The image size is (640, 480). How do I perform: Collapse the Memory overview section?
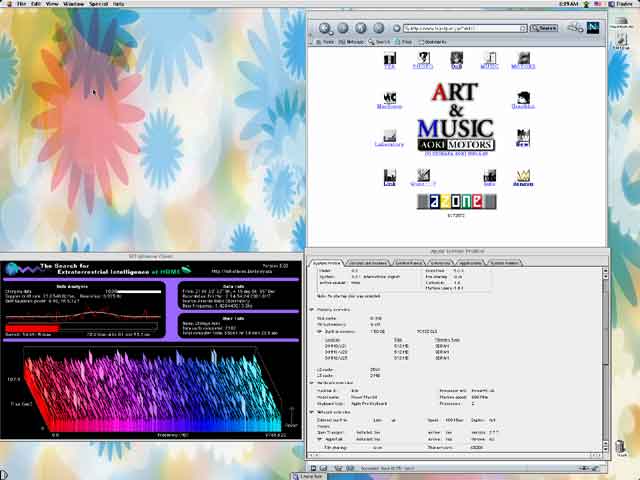pos(312,310)
